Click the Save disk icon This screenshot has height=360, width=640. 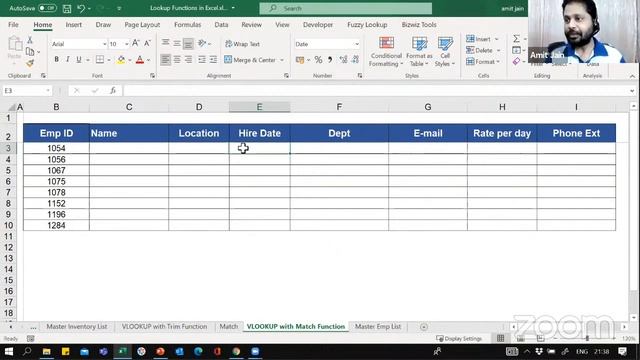[x=67, y=8]
